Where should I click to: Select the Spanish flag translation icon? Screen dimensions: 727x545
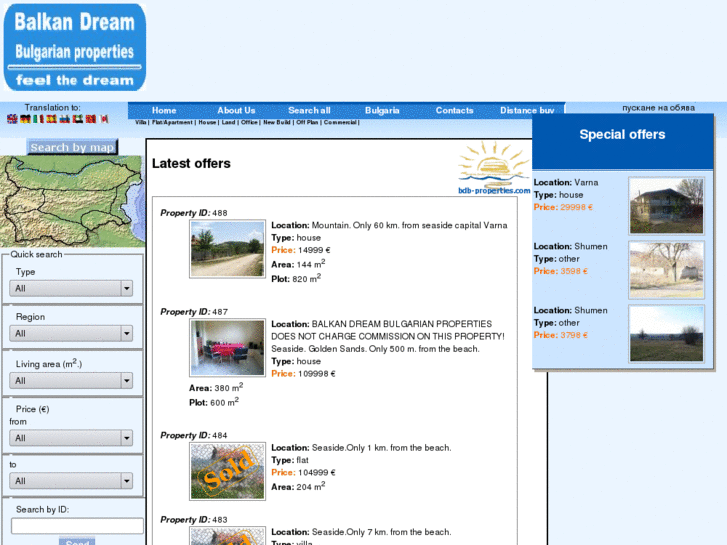coord(51,119)
